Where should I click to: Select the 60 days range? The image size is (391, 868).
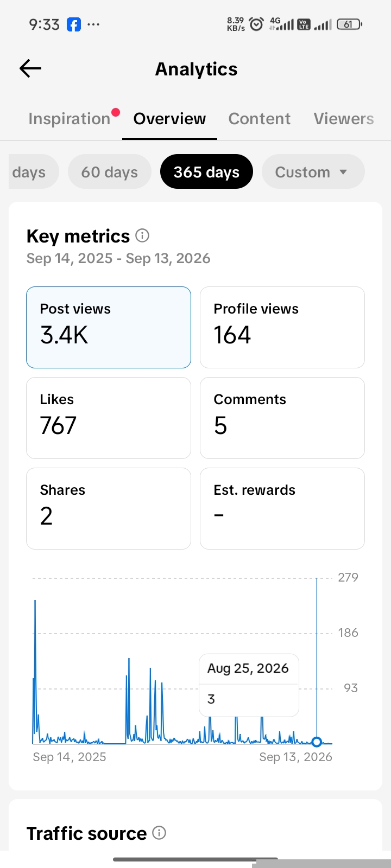[109, 171]
